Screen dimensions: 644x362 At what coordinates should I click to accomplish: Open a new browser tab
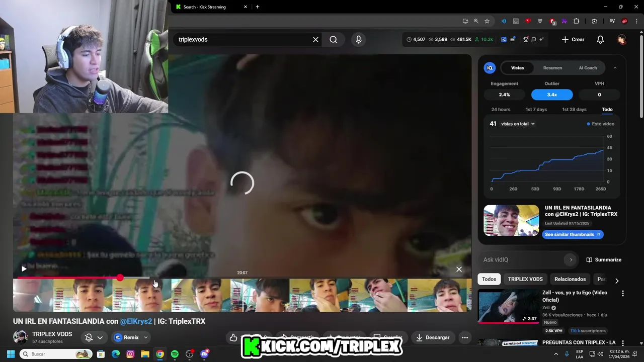pos(258,7)
